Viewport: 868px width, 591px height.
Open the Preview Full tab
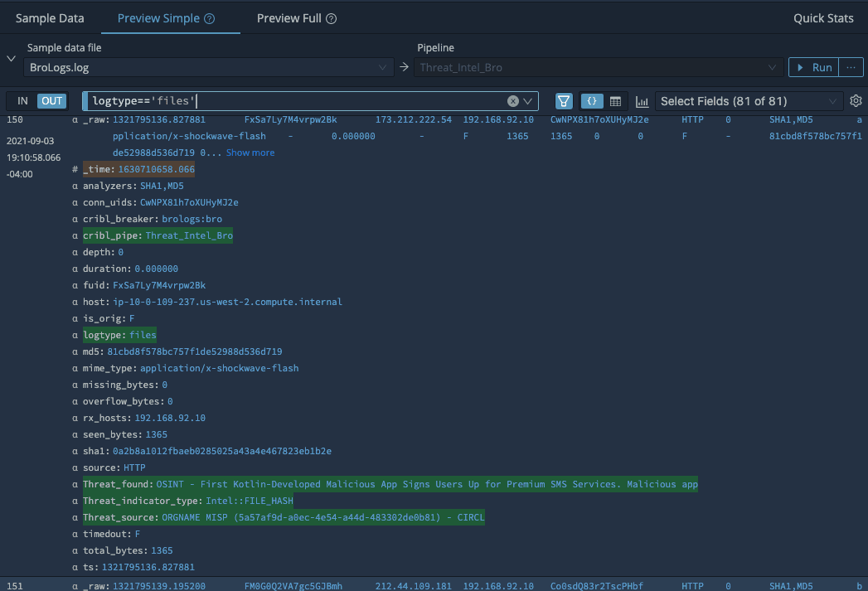(x=289, y=18)
